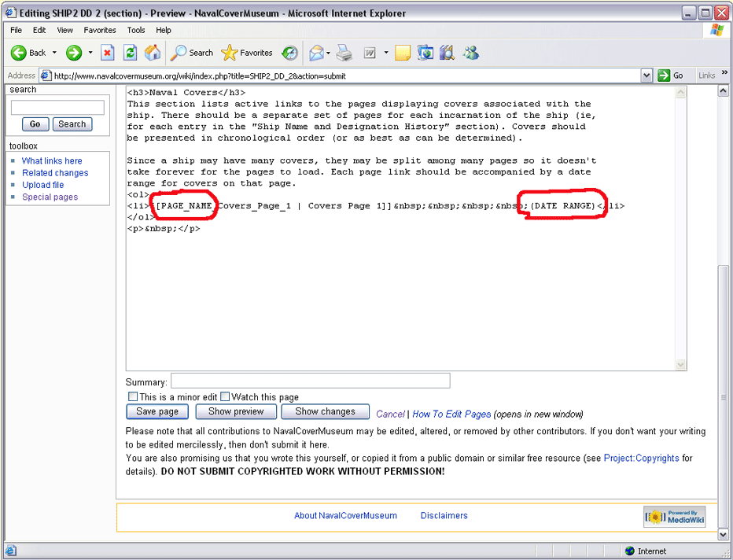Click the Messenger people icon in toolbar
This screenshot has height=560, width=733.
coord(471,53)
